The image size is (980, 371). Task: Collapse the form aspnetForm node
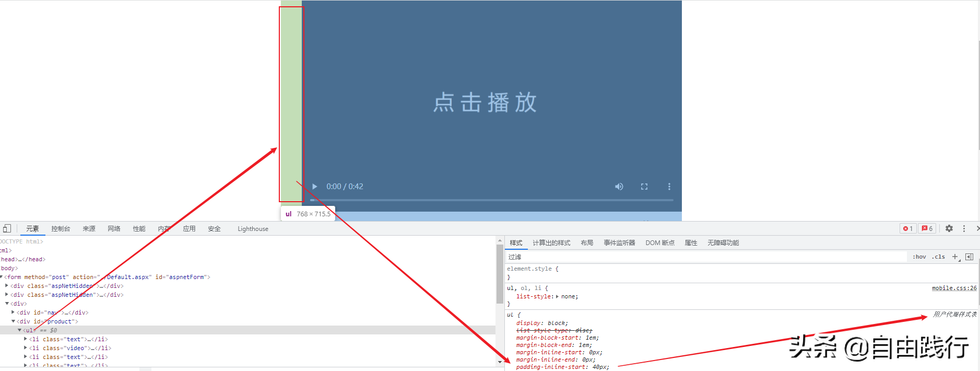pos(2,277)
